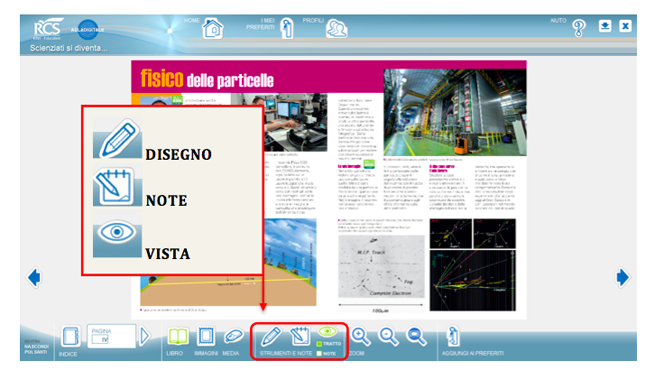Open the Immagini stamp icon
The image size is (655, 380).
[x=206, y=337]
